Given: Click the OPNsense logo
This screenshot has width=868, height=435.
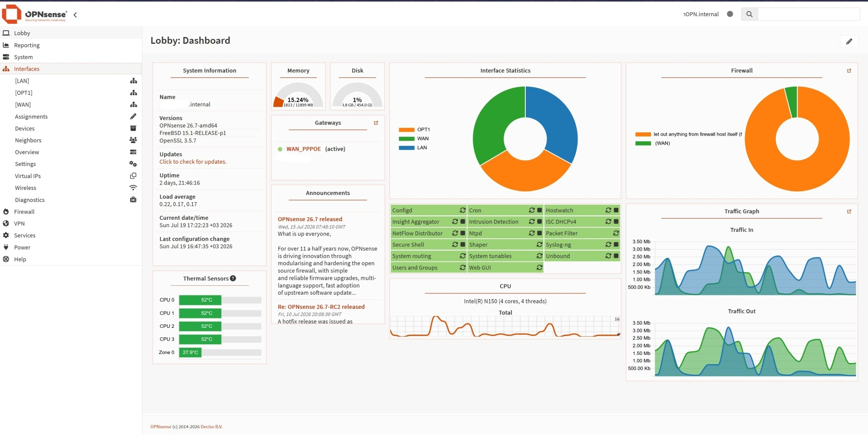Looking at the screenshot, I should click(x=35, y=14).
